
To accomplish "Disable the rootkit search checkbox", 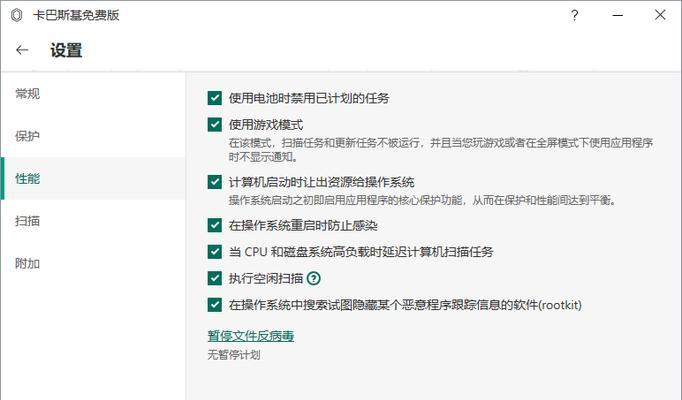I will coord(214,305).
